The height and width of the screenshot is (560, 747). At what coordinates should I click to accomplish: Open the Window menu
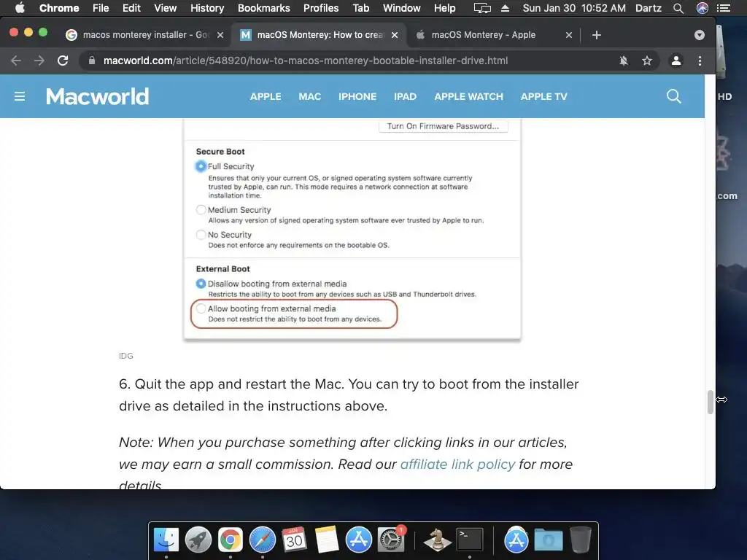point(402,8)
